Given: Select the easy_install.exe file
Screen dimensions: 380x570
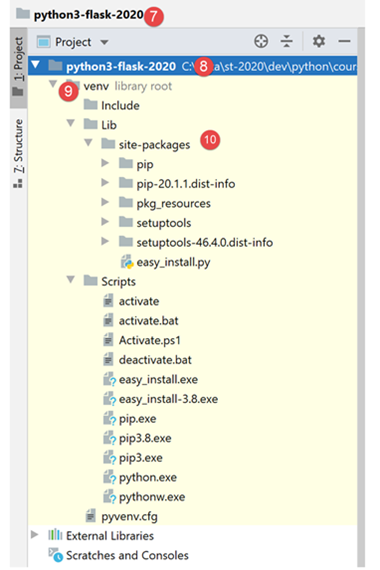Looking at the screenshot, I should tap(159, 380).
